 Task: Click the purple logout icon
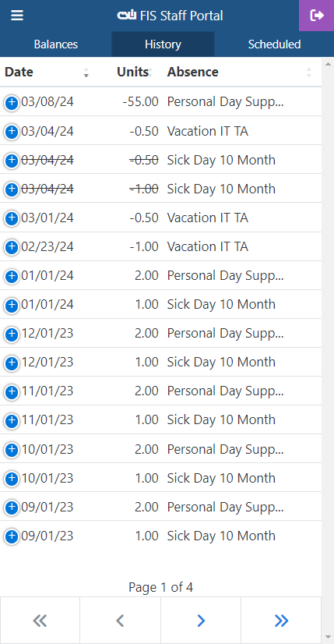point(316,16)
